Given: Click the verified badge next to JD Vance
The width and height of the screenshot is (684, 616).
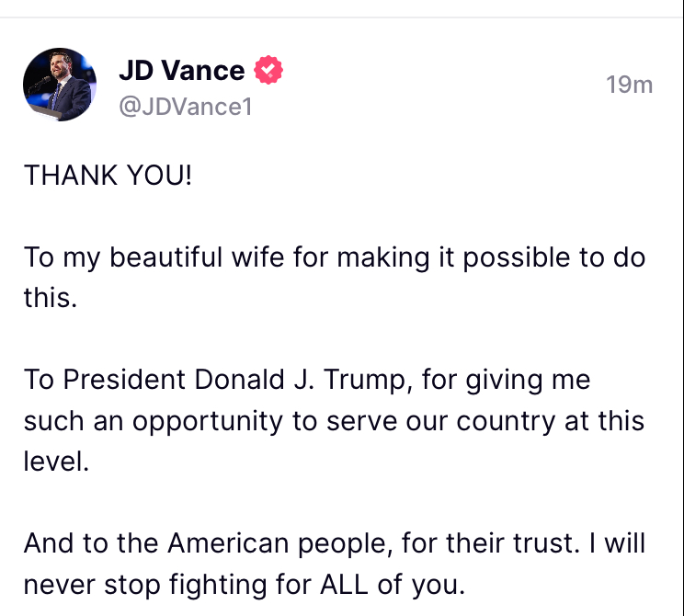Looking at the screenshot, I should 268,71.
